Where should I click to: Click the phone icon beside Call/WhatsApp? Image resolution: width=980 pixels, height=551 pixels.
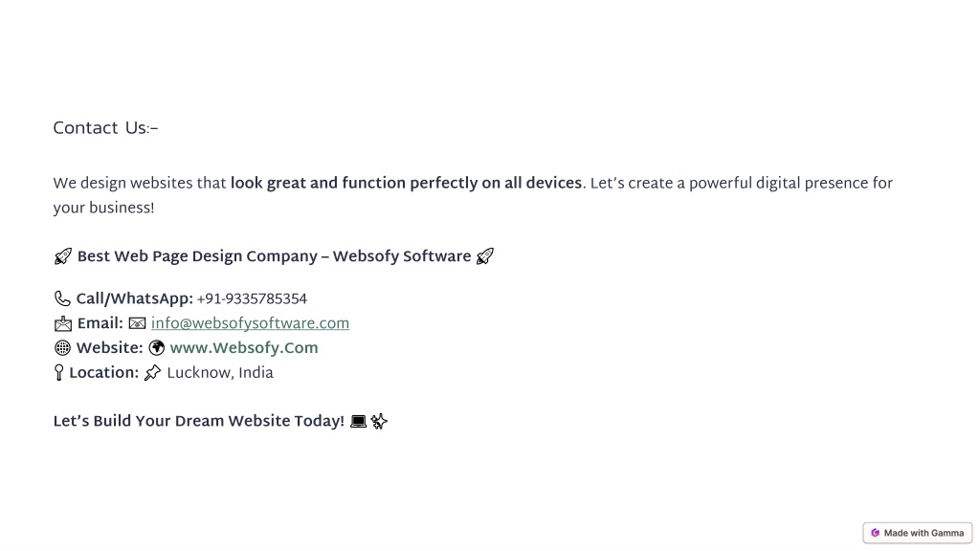point(62,298)
